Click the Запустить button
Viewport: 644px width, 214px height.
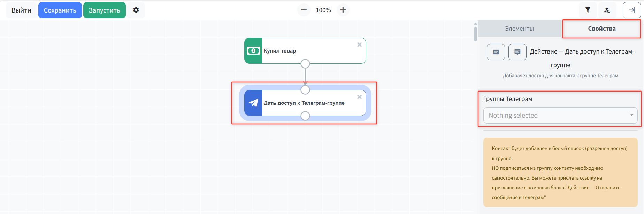pos(104,10)
